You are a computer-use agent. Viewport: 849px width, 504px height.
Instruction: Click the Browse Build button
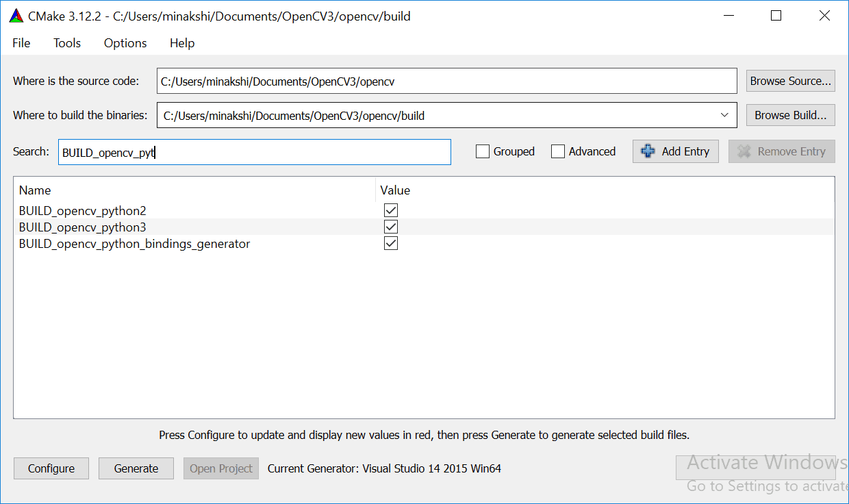tap(791, 115)
